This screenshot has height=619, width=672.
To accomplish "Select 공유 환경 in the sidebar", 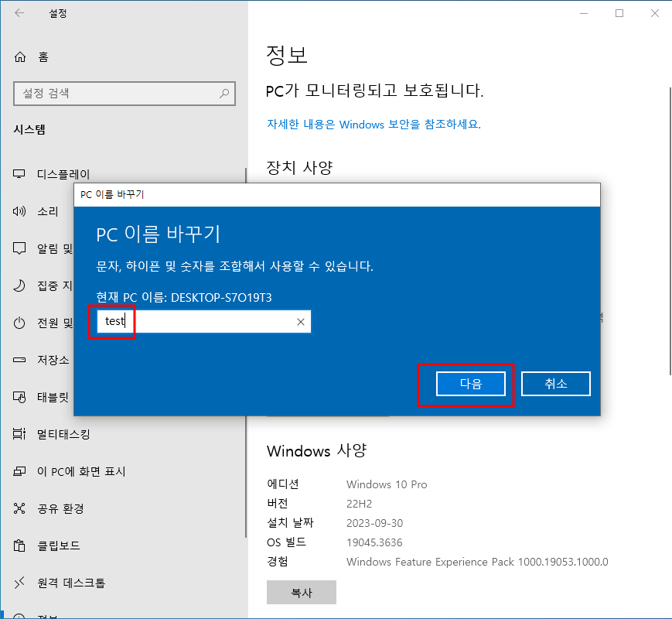I will (x=60, y=508).
